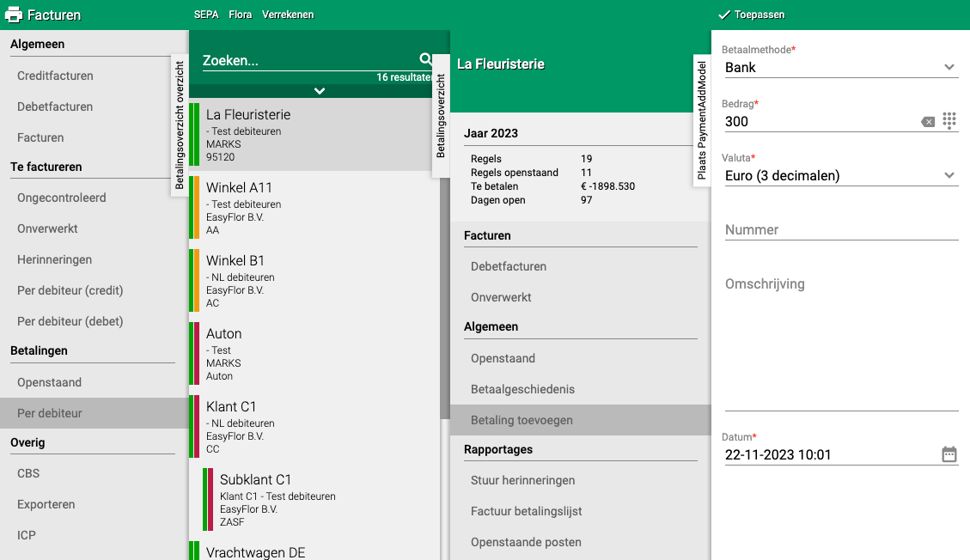The height and width of the screenshot is (560, 970).
Task: Click the Jaar 2023 heading
Action: point(491,133)
